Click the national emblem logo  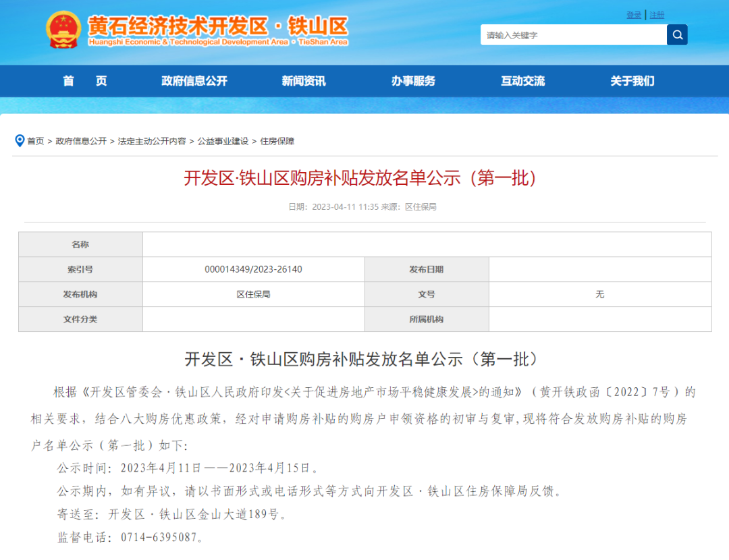coord(63,30)
